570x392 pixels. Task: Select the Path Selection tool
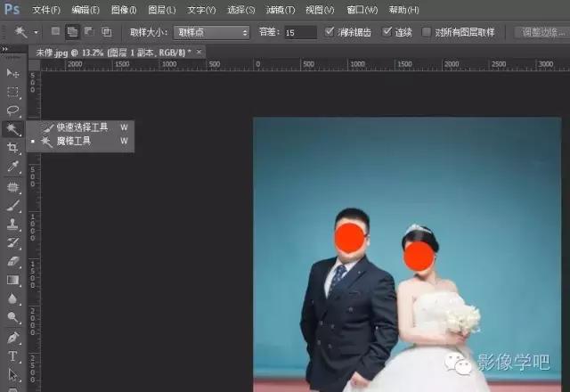click(12, 375)
